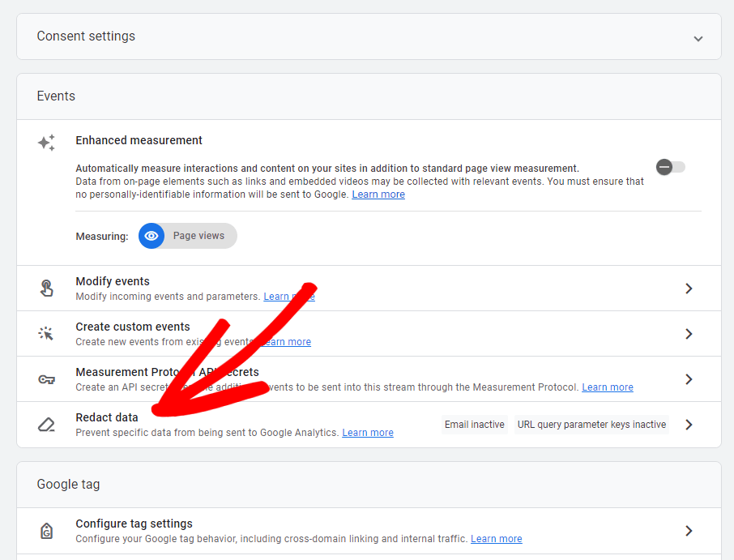Click the Email inactive status chip
Viewport: 734px width, 560px height.
[474, 424]
